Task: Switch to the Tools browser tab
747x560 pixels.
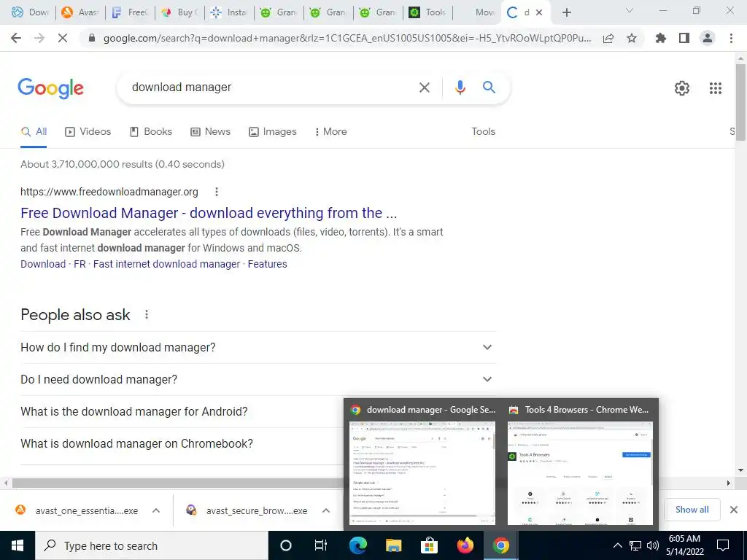Action: (427, 12)
